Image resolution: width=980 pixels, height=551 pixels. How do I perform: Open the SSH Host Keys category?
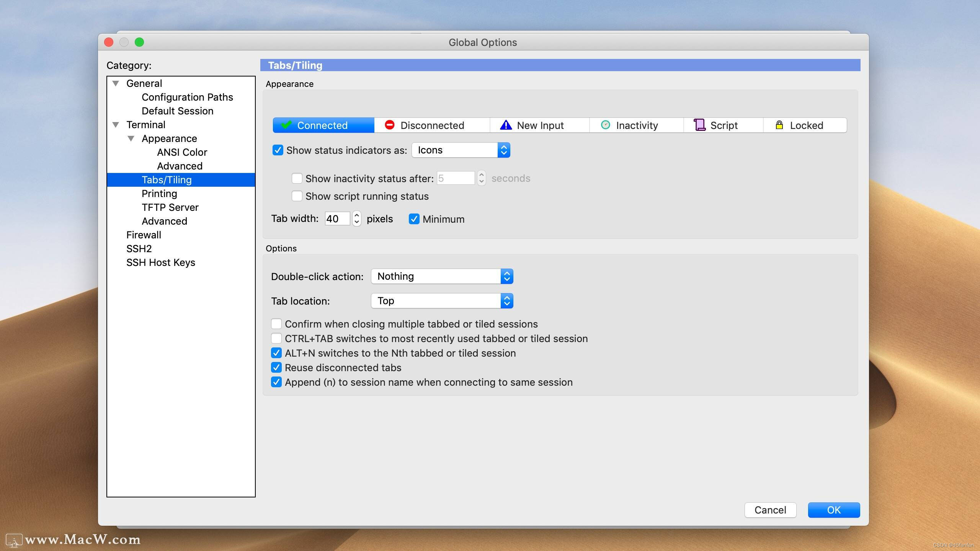(x=161, y=262)
